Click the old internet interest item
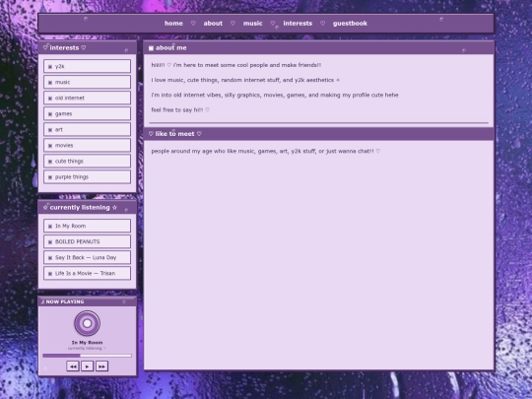Screen dimensions: 532x399 click(x=88, y=98)
